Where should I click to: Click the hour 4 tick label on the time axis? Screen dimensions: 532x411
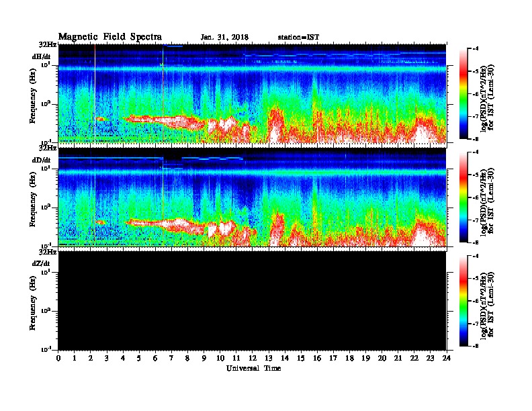pos(123,358)
